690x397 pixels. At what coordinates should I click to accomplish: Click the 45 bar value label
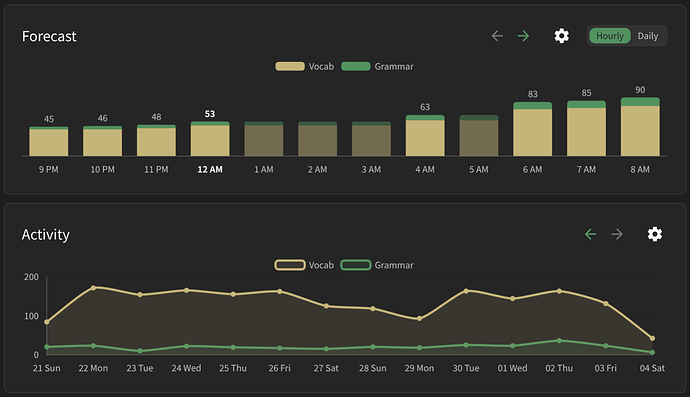[49, 119]
